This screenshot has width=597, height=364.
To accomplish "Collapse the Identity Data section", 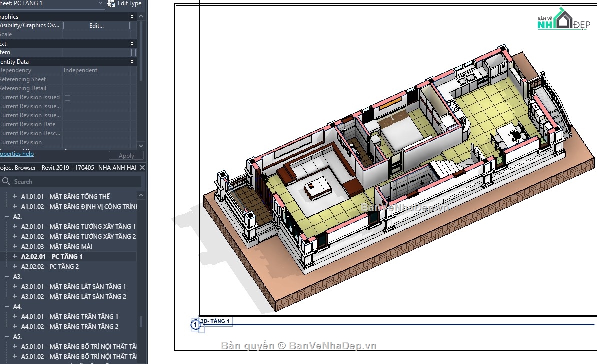I will [132, 61].
